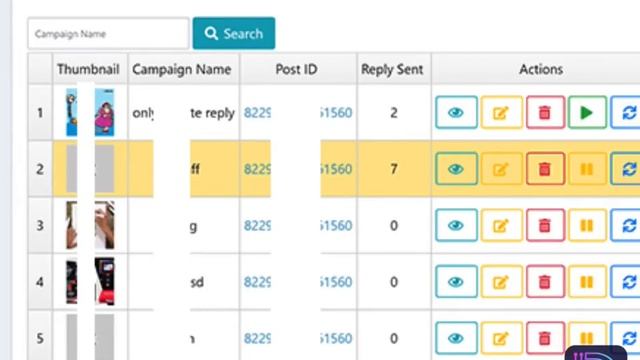Pause campaign in row 4
Image resolution: width=640 pixels, height=360 pixels.
[587, 282]
